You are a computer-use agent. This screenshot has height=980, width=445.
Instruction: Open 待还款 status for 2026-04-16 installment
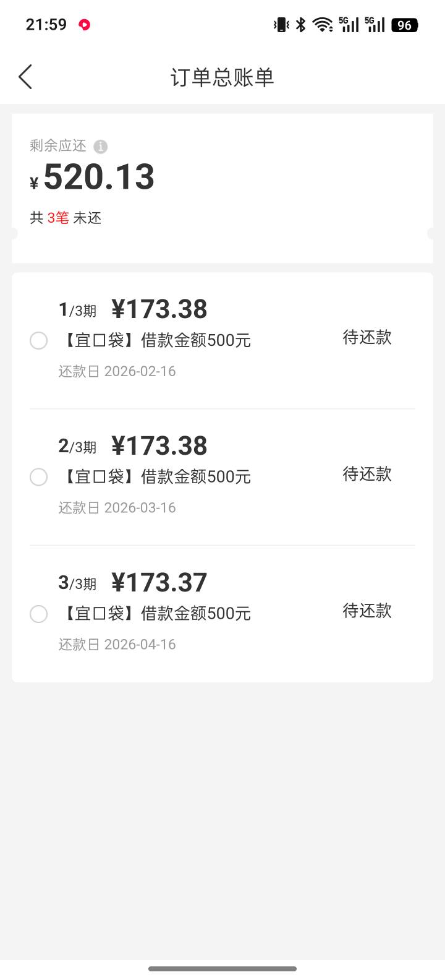[367, 611]
